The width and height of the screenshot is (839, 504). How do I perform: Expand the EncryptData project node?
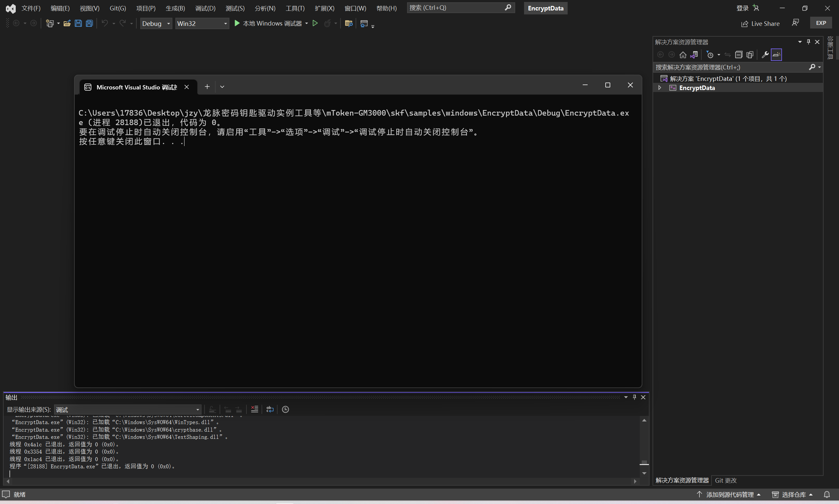(660, 88)
